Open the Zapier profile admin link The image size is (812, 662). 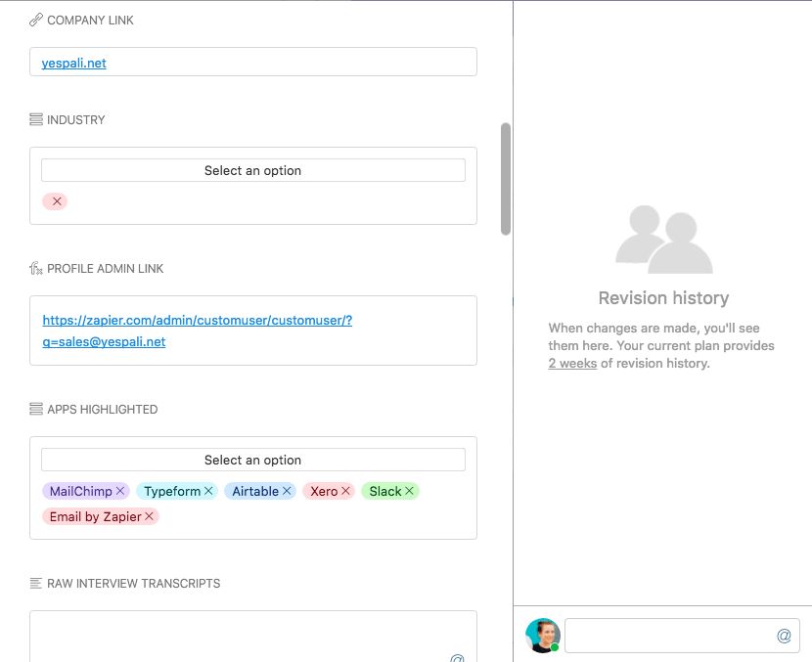(197, 321)
